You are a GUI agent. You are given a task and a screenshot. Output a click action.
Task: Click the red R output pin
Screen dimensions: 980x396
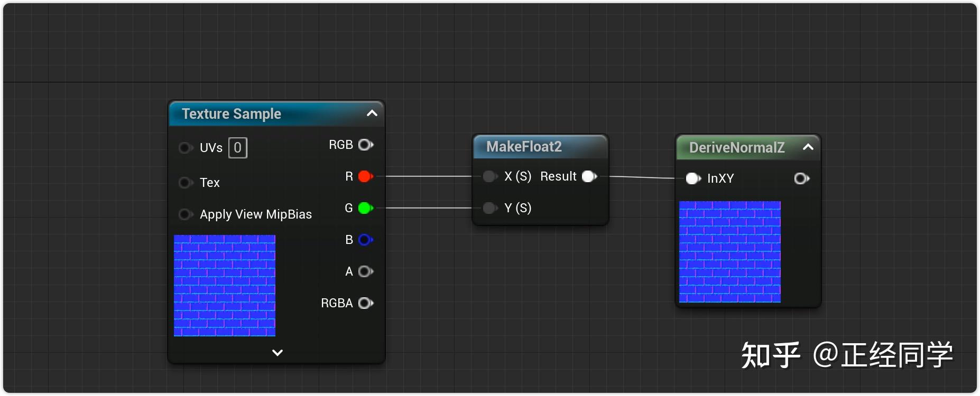pyautogui.click(x=365, y=176)
